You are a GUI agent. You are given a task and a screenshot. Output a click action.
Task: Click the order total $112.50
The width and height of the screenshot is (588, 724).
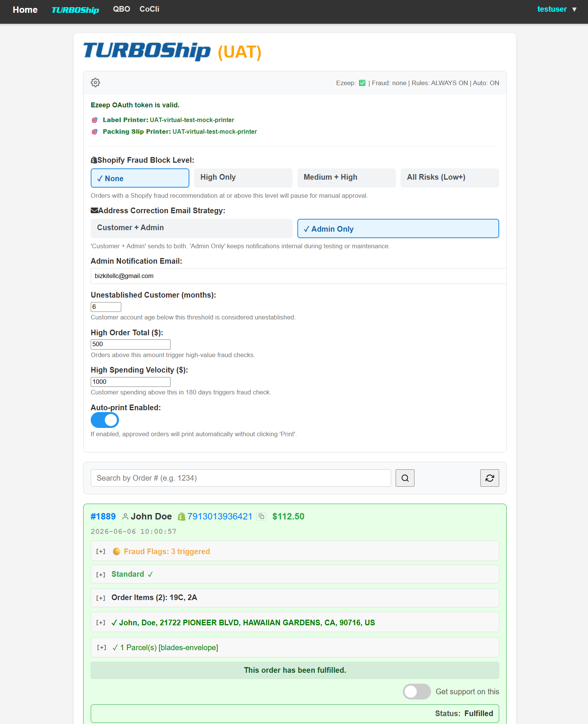pos(288,516)
